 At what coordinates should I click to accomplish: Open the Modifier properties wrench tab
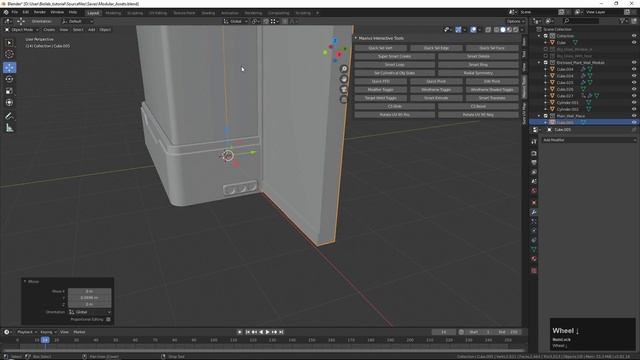pos(534,212)
